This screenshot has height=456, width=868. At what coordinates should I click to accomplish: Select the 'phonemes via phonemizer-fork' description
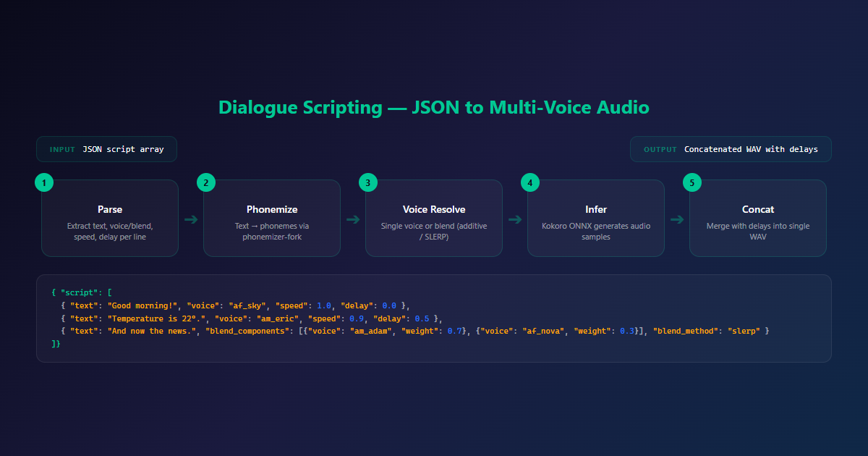(x=272, y=232)
